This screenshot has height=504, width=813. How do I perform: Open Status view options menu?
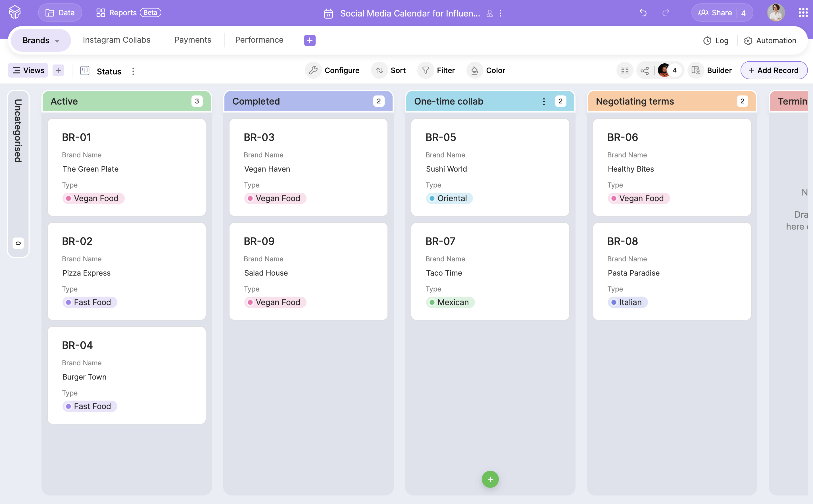(x=133, y=71)
